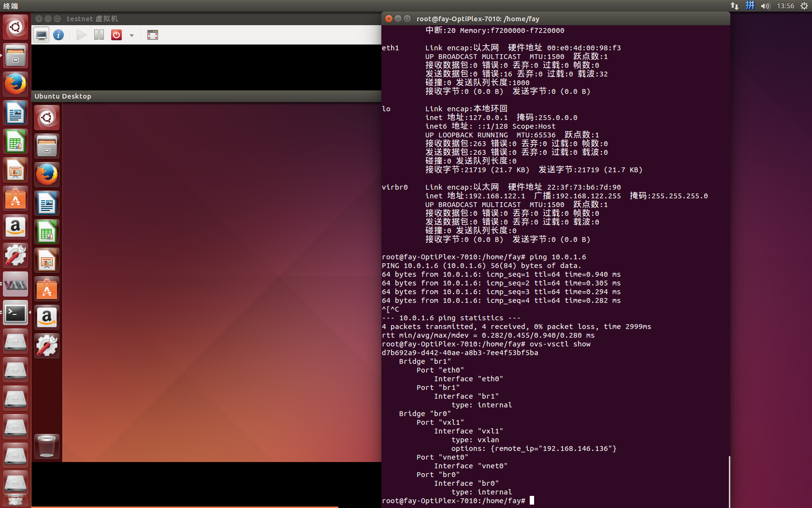This screenshot has width=812, height=508.
Task: Click the remote_ip="192.168.146.136" options line
Action: (x=534, y=448)
